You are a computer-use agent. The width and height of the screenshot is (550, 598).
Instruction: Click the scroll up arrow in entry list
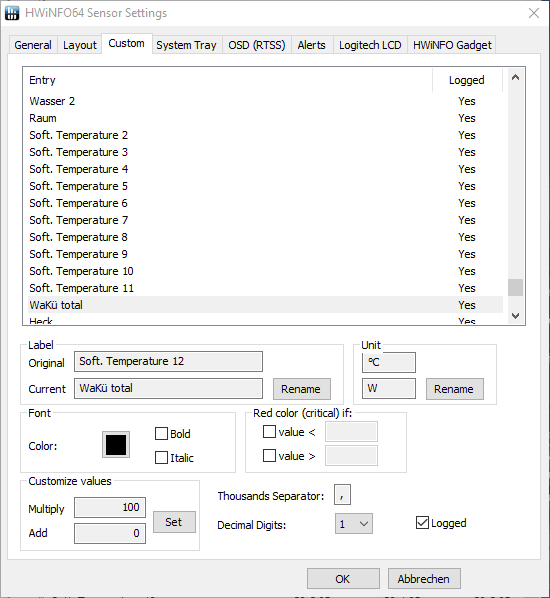pos(515,77)
